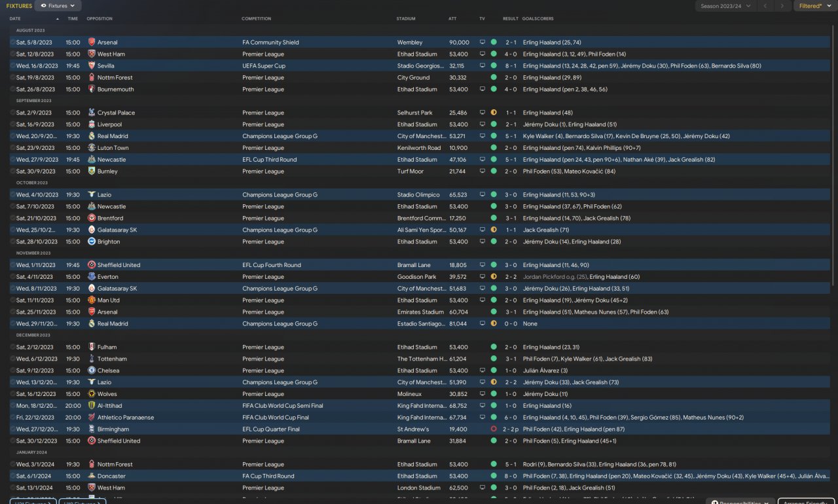Viewport: 838px width, 504px height.
Task: Open the FIFA Club World Cup Final link
Action: 275,418
